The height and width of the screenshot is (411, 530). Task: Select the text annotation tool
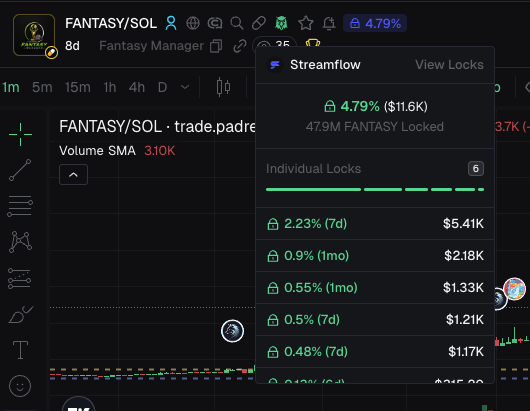[20, 350]
